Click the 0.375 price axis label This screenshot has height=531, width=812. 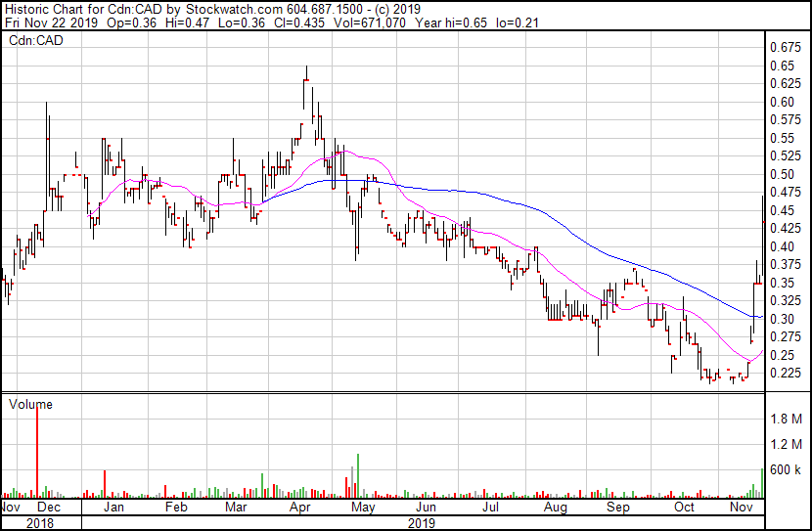pos(785,264)
